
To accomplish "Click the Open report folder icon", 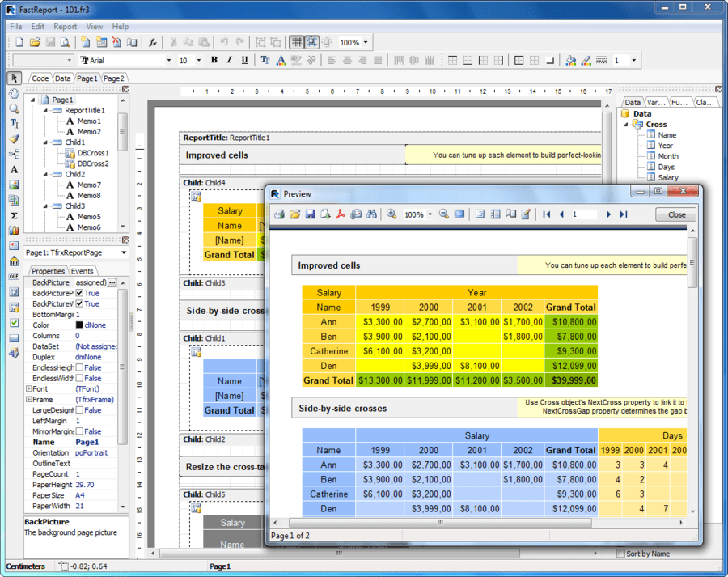I will [x=35, y=42].
